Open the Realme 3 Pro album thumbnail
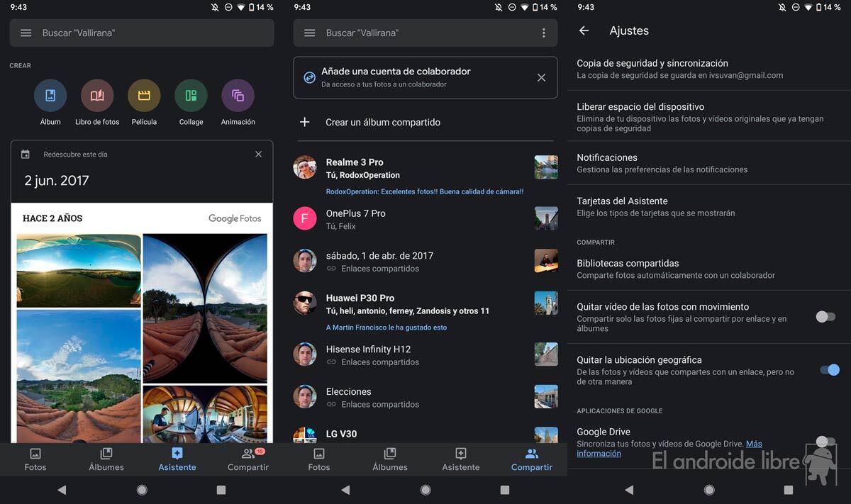 pyautogui.click(x=546, y=167)
